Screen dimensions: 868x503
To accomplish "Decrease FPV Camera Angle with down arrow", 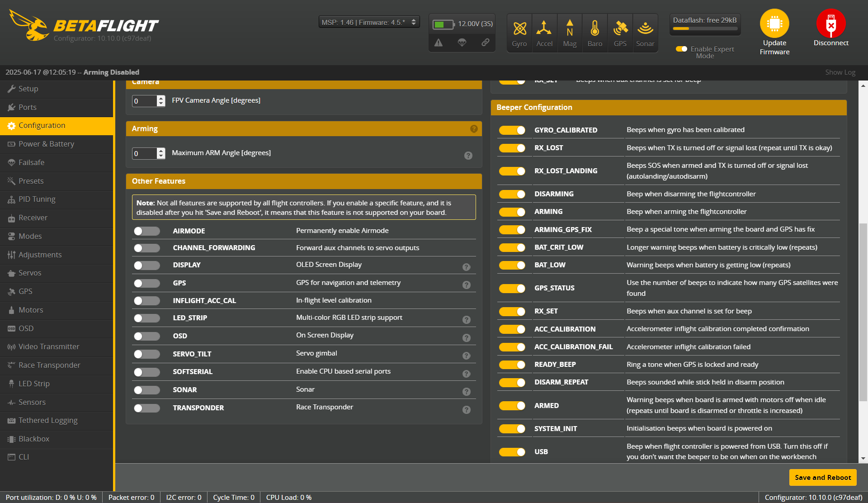I will coord(161,104).
